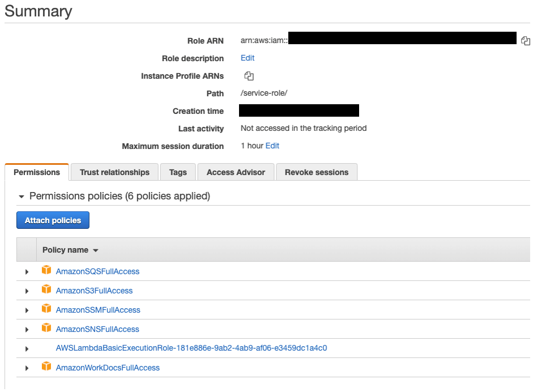Open the AWSLambdaBasicExecutionRole-181e886e policy link
Viewport: 533px width, 392px height.
191,348
